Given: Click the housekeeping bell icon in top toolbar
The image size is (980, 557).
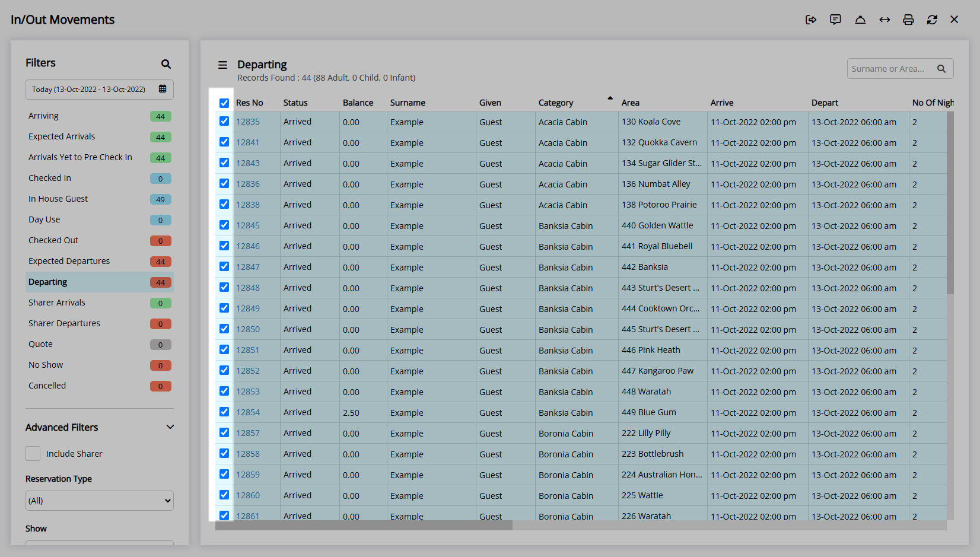Looking at the screenshot, I should pyautogui.click(x=860, y=20).
